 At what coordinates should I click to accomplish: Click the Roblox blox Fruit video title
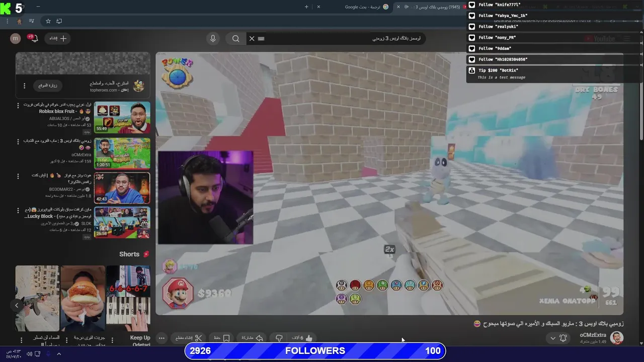coord(57,108)
